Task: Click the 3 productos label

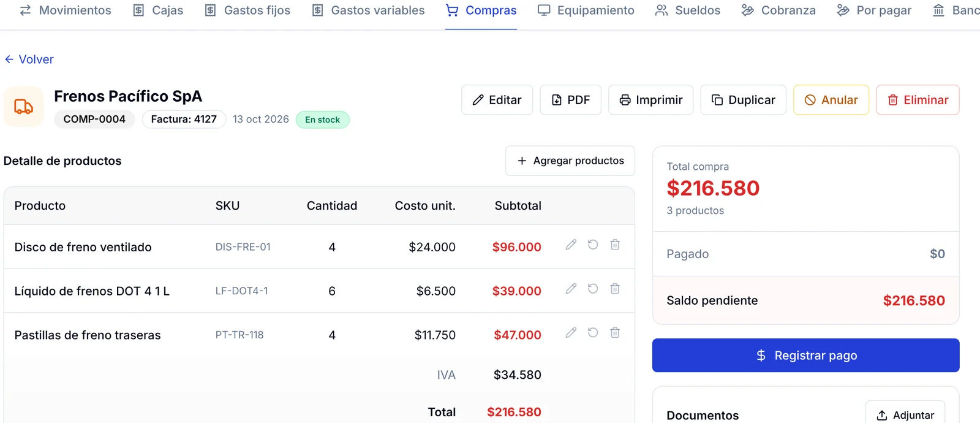Action: [695, 210]
